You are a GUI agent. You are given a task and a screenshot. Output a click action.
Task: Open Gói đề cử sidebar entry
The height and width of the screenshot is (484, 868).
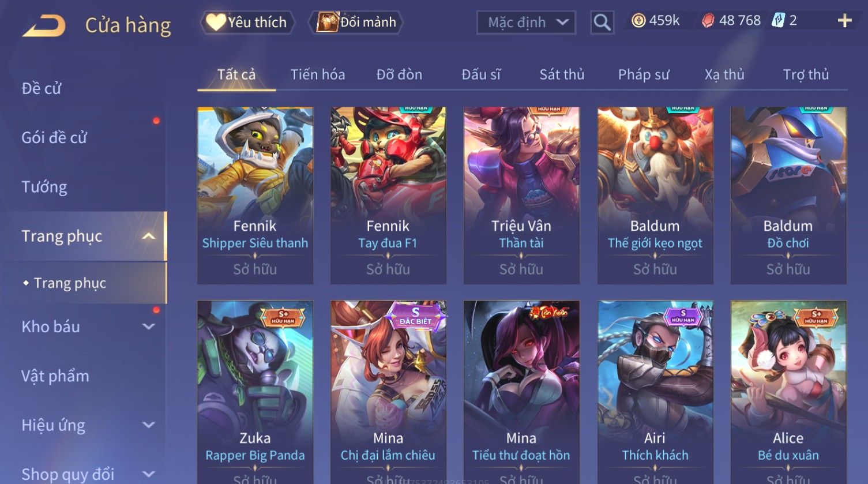(x=54, y=138)
